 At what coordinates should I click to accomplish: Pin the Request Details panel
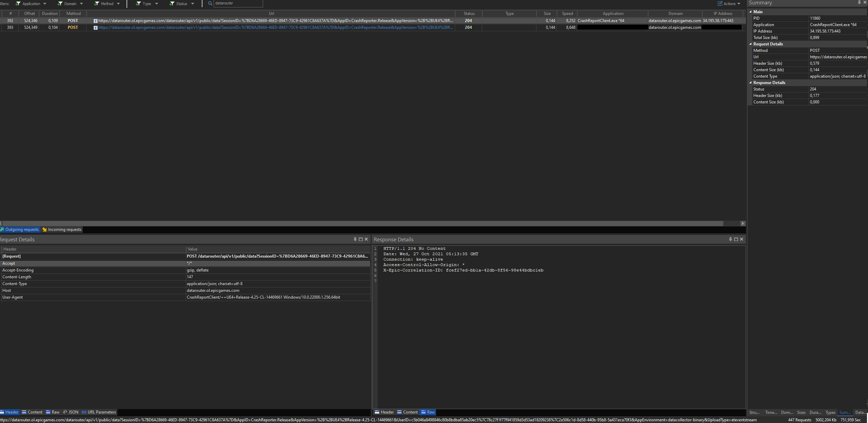pyautogui.click(x=355, y=239)
